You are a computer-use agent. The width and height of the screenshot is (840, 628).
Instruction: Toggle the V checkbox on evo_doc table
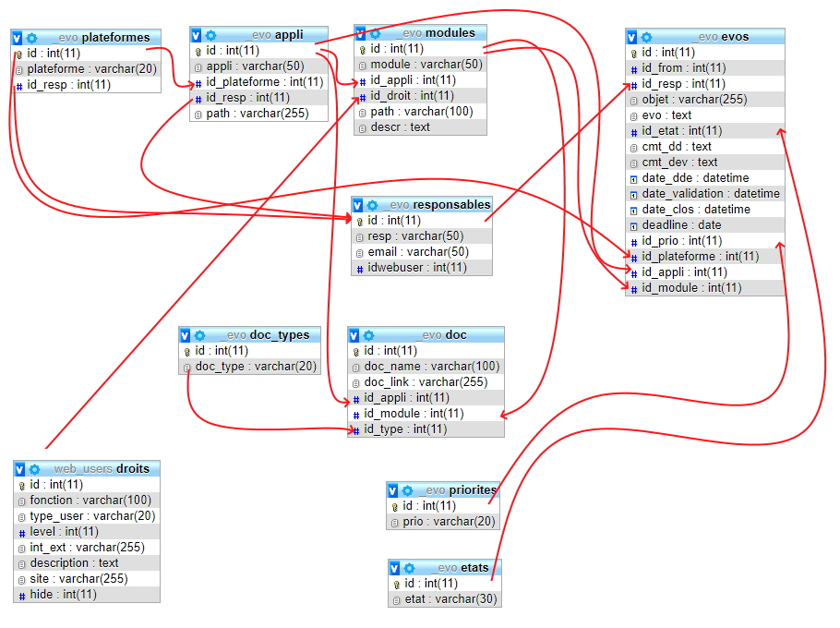click(x=356, y=334)
